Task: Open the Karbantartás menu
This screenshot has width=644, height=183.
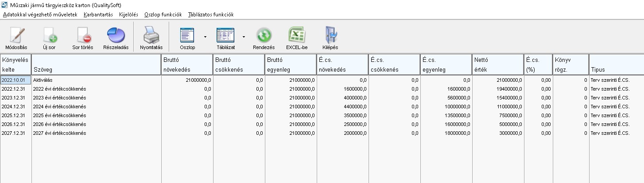Action: [x=98, y=15]
